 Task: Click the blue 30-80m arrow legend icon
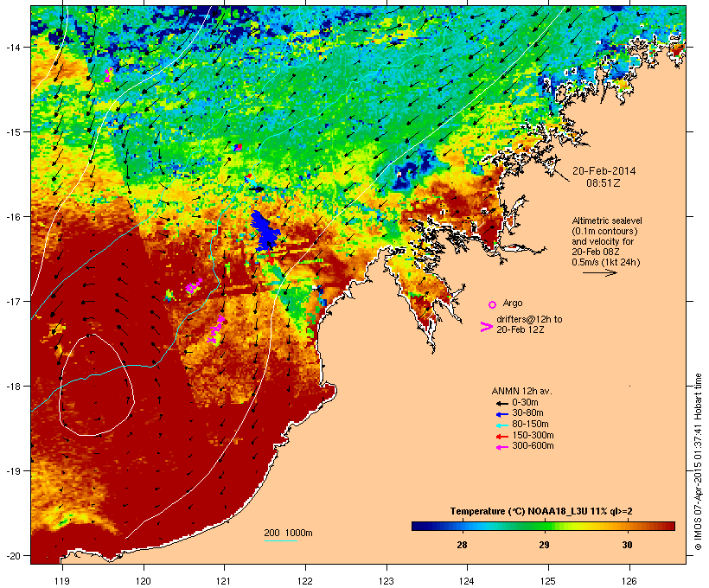(x=501, y=414)
